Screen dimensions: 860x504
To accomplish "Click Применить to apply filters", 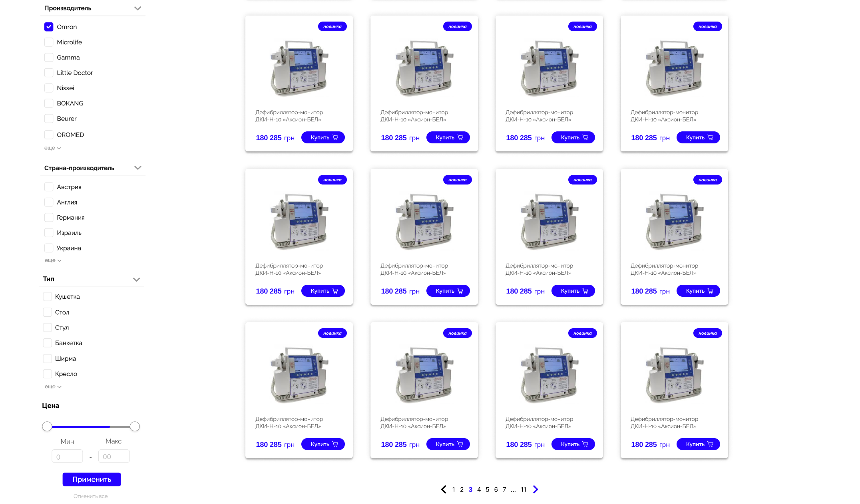I will tap(92, 479).
